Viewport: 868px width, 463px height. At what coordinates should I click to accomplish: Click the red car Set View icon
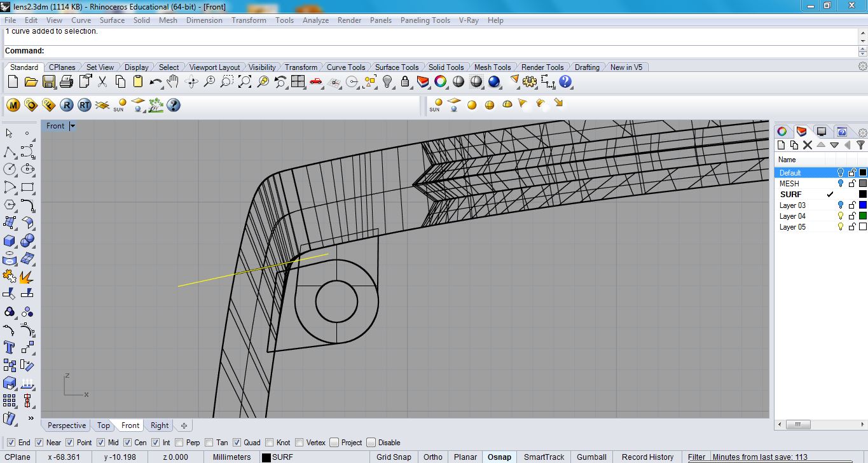(x=316, y=81)
